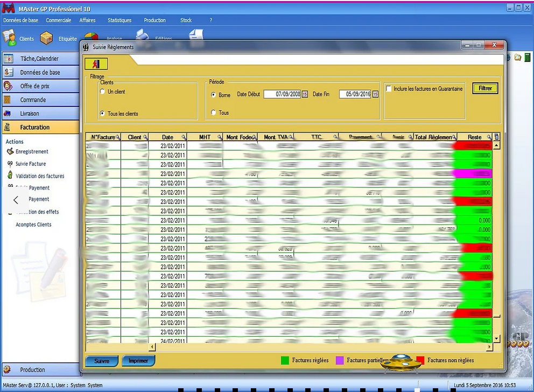The image size is (534, 392).
Task: Click the exit door icon in Suivie Règlements
Action: (96, 64)
